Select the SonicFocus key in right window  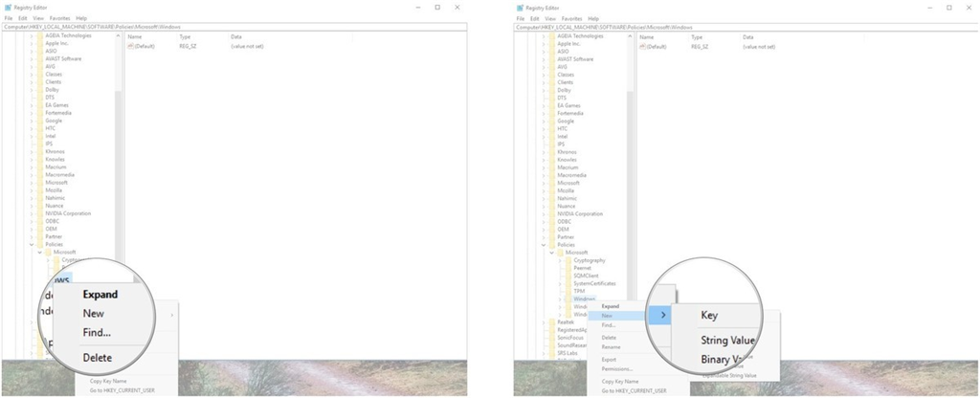click(570, 338)
